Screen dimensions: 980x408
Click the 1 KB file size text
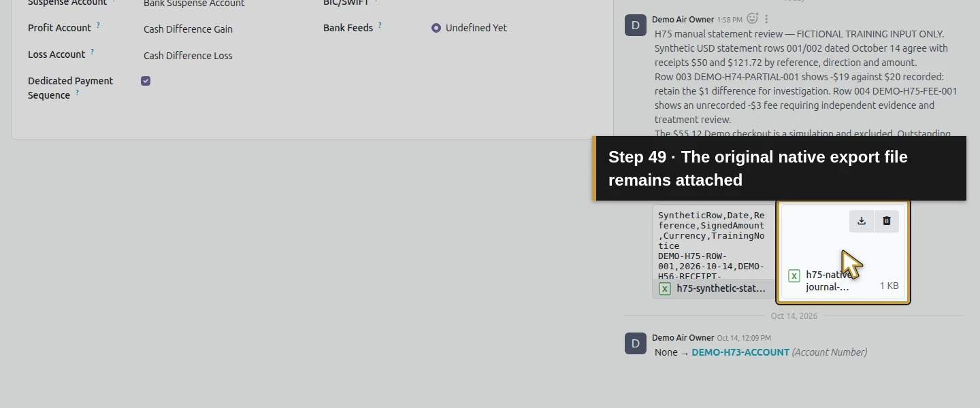pyautogui.click(x=889, y=286)
